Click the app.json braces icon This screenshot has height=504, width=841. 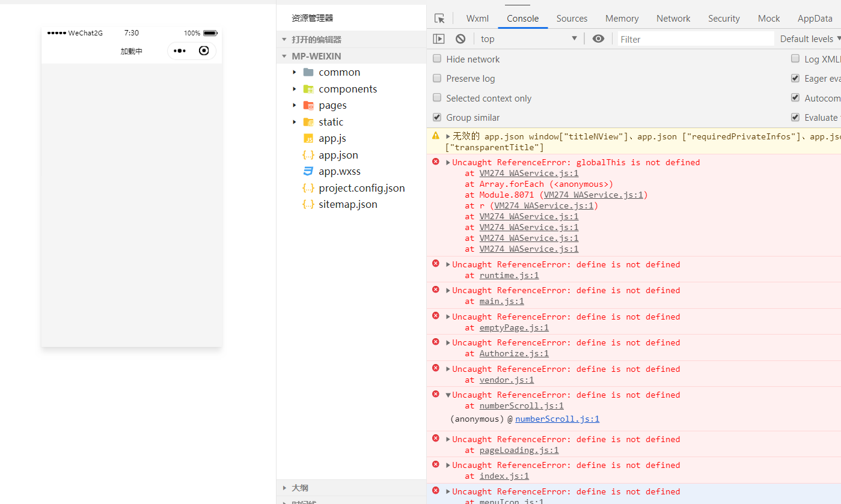pyautogui.click(x=308, y=155)
